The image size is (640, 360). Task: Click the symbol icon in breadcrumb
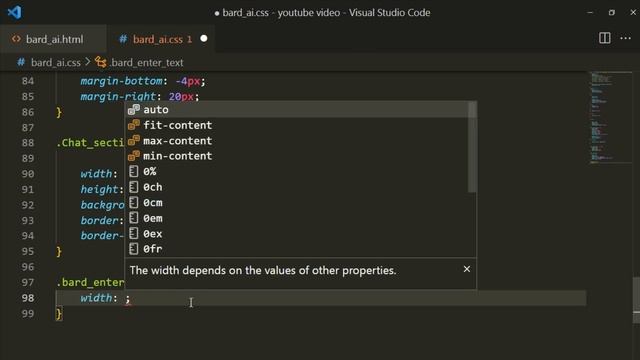pos(101,62)
